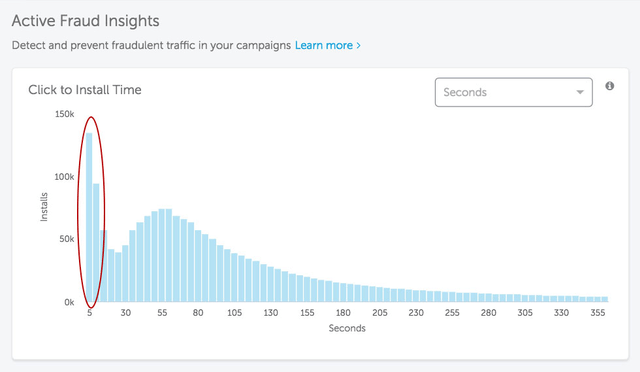Follow the Learn more link
The width and height of the screenshot is (640, 372).
324,45
